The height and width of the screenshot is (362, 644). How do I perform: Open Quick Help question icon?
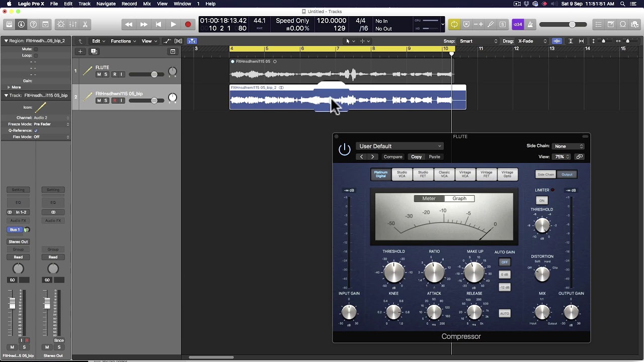tap(33, 24)
